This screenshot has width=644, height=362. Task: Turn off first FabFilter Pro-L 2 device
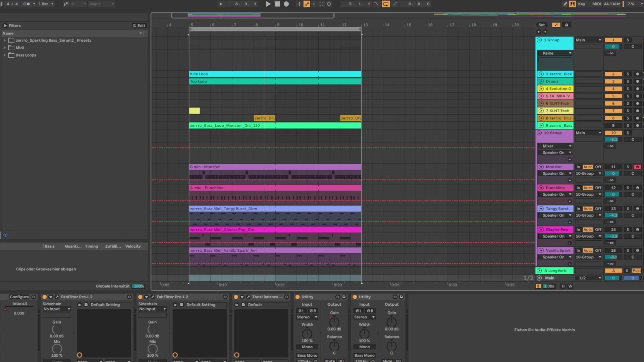click(45, 297)
